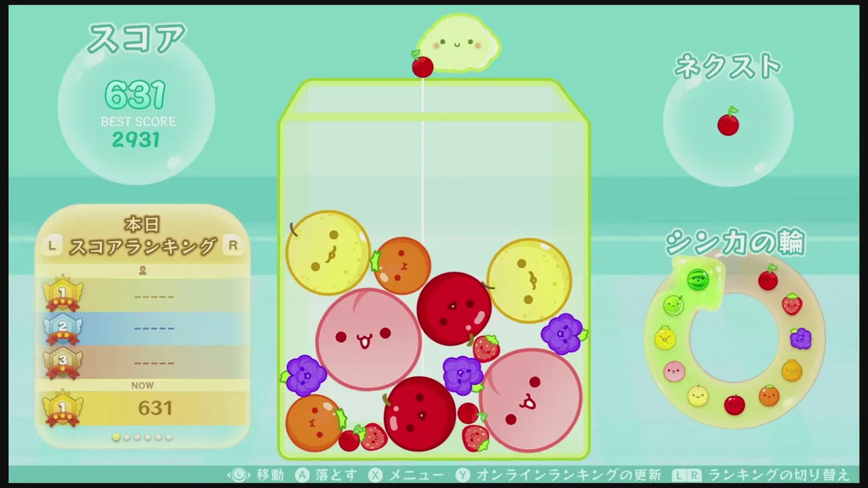
Task: Select the green melon in the evolution wheel
Action: tap(673, 305)
